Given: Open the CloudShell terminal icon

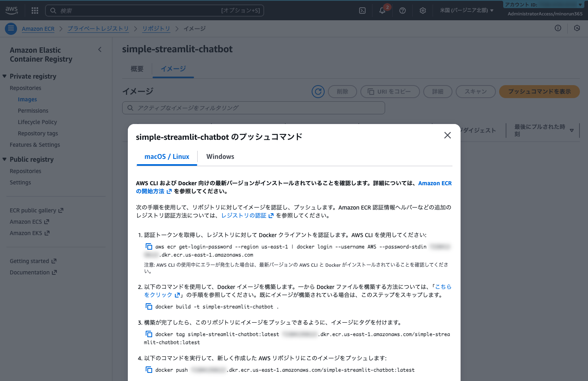Looking at the screenshot, I should pos(362,11).
